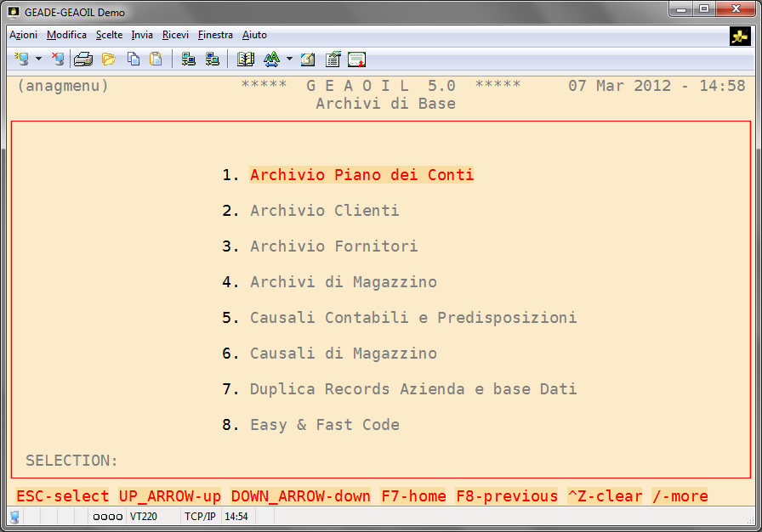Pick the Easy & Fast Code entry

click(324, 425)
